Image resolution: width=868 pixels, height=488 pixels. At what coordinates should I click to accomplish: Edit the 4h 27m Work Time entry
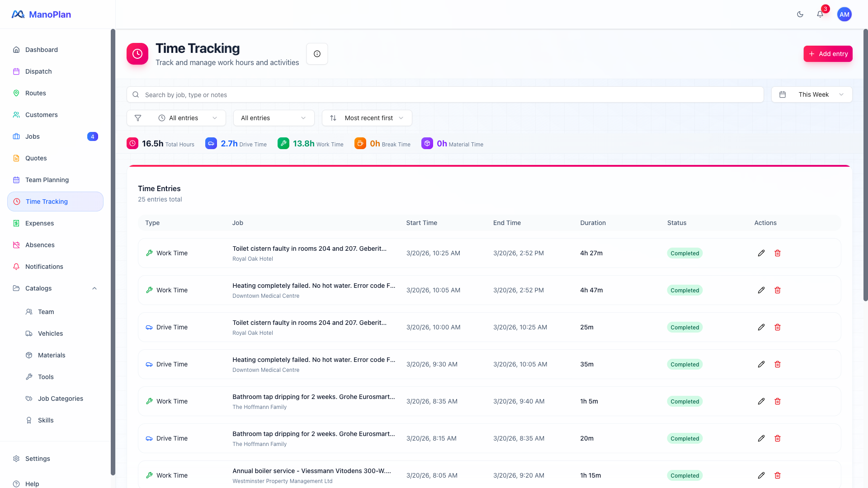(x=761, y=253)
